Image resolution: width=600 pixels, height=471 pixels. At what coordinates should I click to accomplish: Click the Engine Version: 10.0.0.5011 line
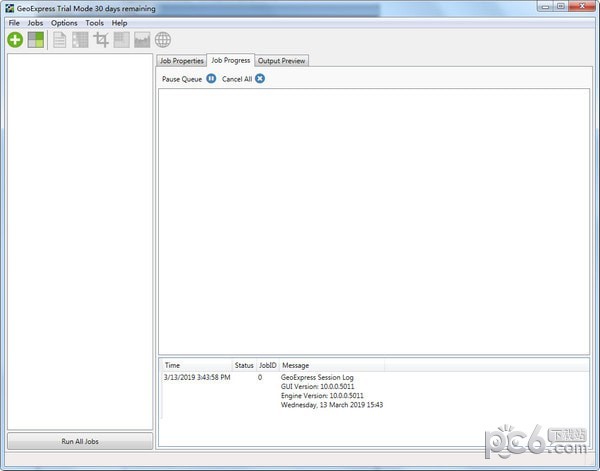(322, 396)
